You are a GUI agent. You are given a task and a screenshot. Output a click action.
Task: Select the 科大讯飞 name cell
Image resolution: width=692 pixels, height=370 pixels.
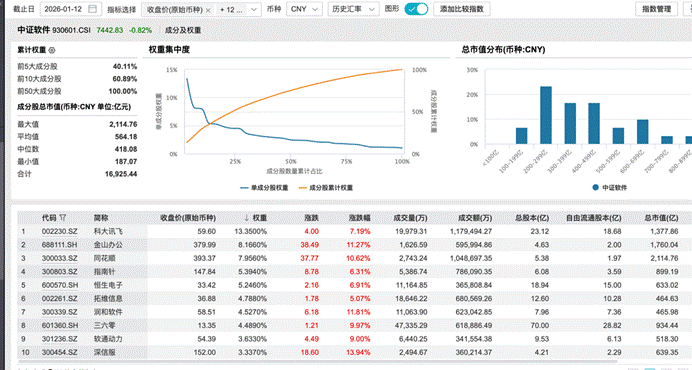tap(108, 231)
